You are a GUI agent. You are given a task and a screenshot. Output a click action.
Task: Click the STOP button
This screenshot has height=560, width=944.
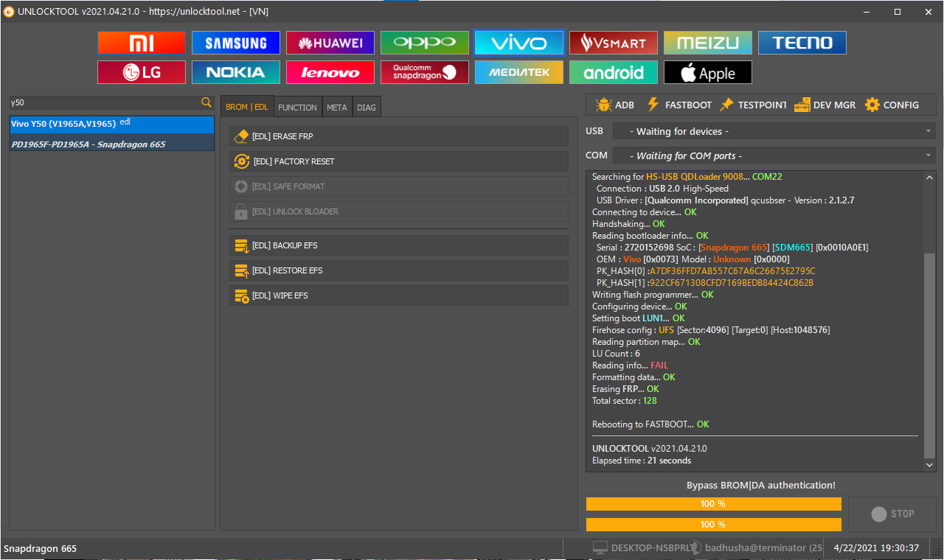click(892, 514)
